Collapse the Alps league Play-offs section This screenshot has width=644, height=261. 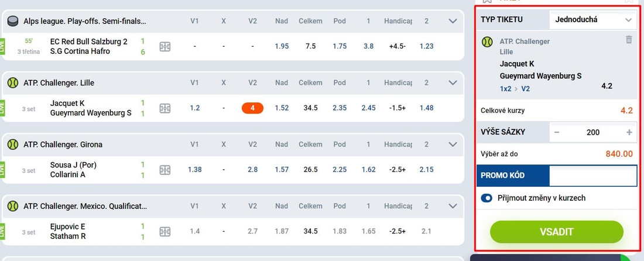(453, 21)
